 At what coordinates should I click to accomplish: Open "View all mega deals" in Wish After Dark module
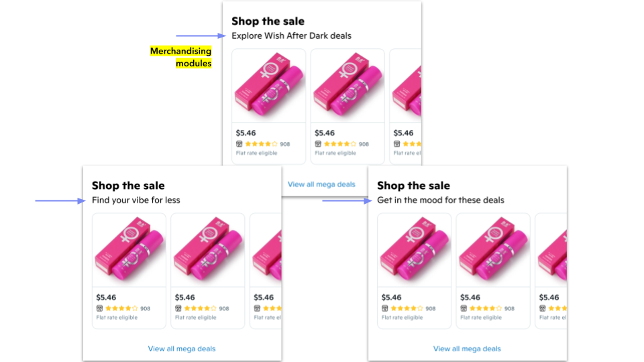[x=321, y=184]
